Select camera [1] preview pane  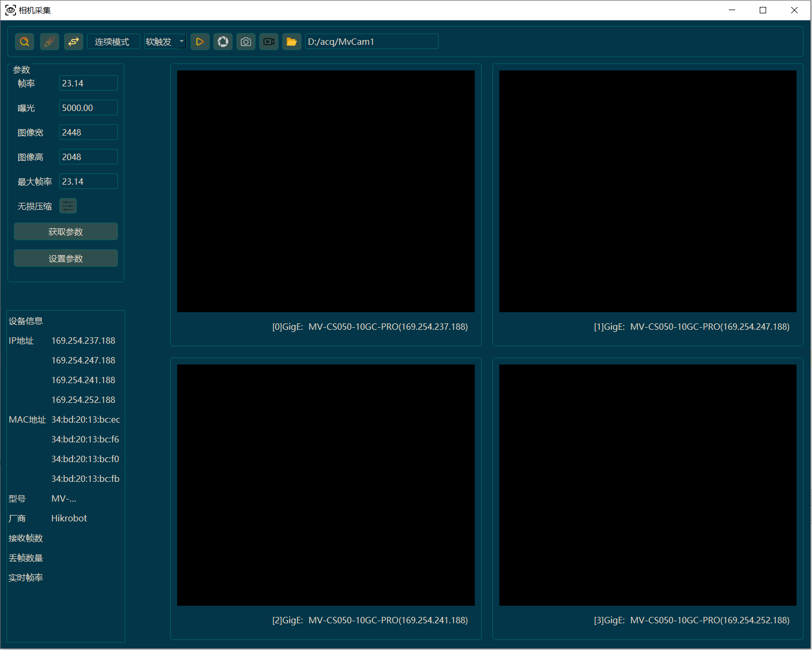click(648, 191)
